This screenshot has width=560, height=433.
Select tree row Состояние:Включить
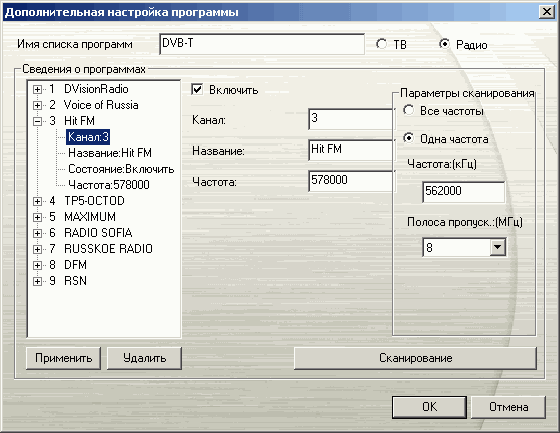121,169
